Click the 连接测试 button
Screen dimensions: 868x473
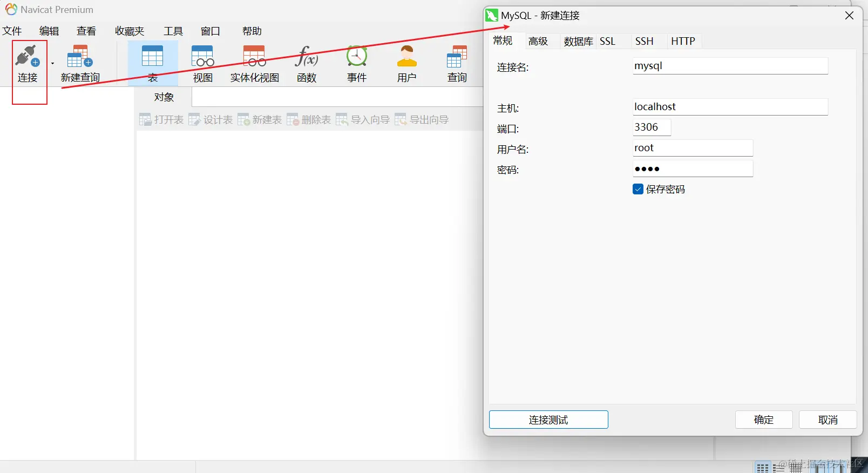click(x=548, y=420)
